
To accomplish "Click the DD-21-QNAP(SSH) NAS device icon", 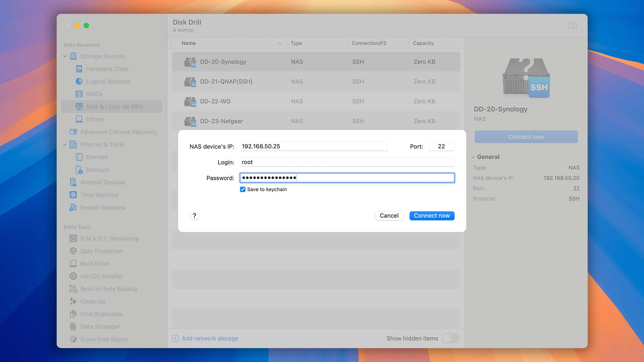I will pos(190,82).
